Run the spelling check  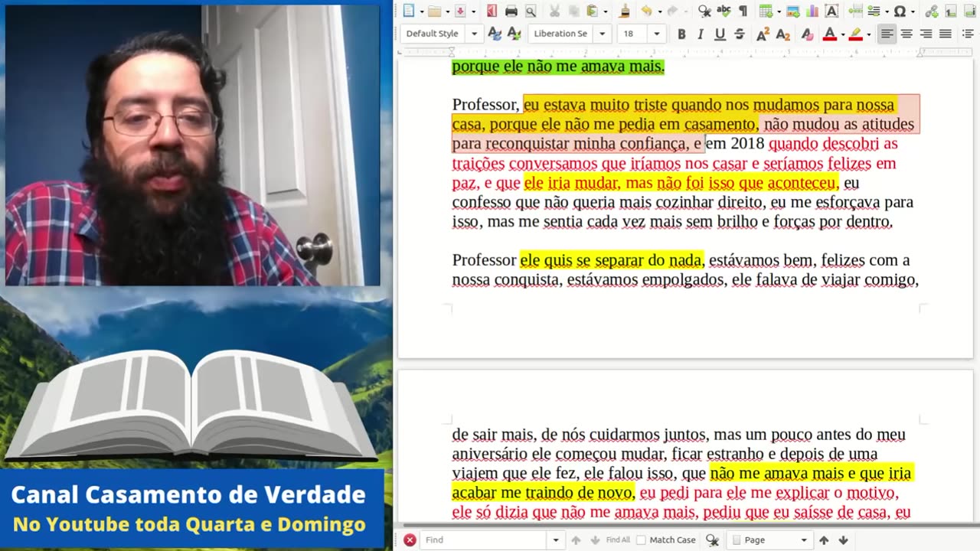coord(724,11)
